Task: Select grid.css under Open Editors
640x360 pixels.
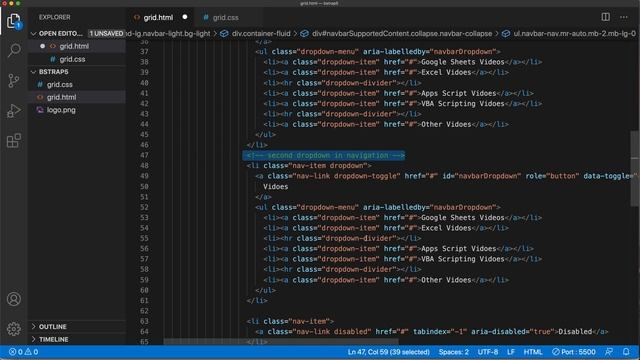Action: (x=77, y=59)
